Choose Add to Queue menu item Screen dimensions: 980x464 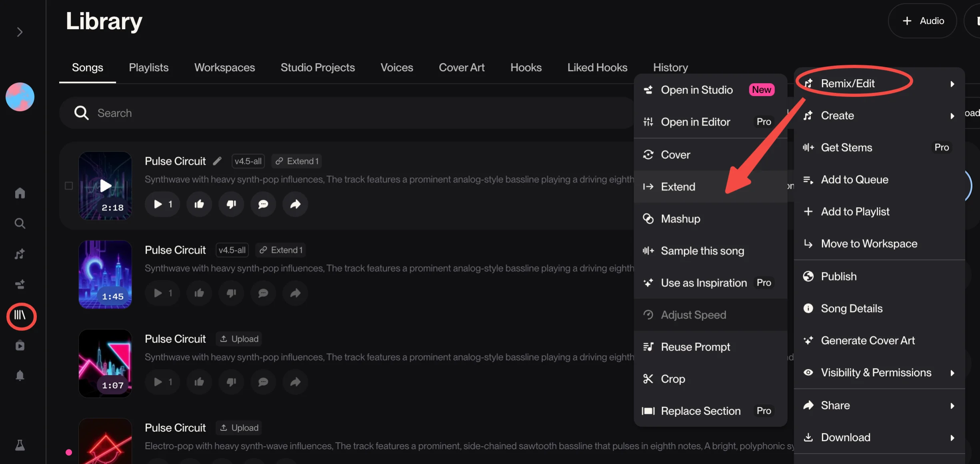(x=854, y=180)
